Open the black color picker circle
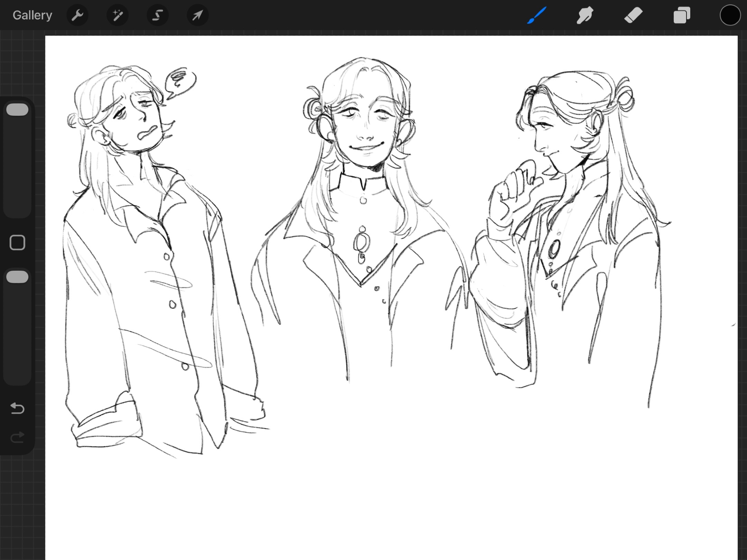 point(730,15)
